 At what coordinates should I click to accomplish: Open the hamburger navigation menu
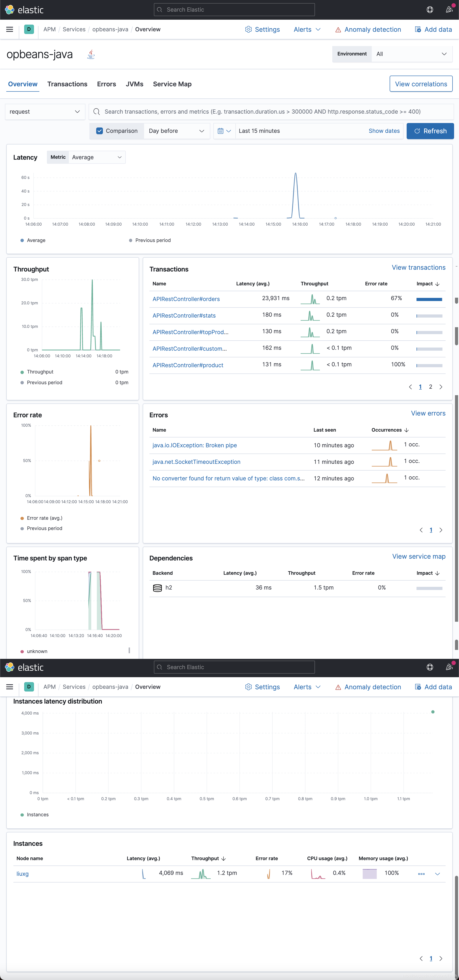click(x=10, y=29)
